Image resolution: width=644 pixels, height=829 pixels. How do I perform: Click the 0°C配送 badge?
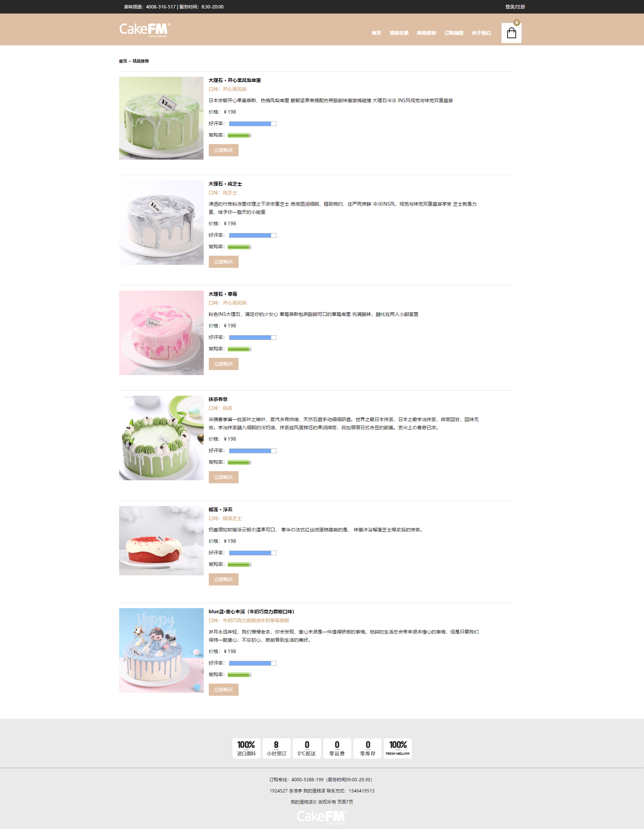[307, 748]
